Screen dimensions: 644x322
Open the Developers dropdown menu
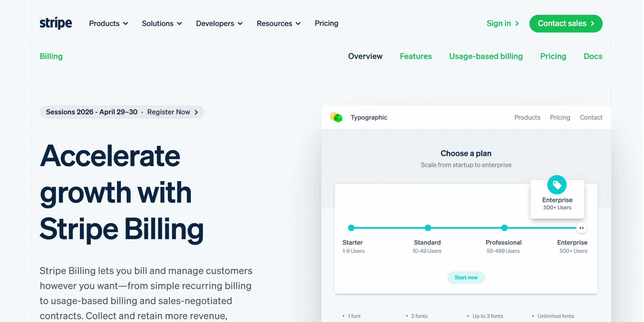(x=219, y=23)
